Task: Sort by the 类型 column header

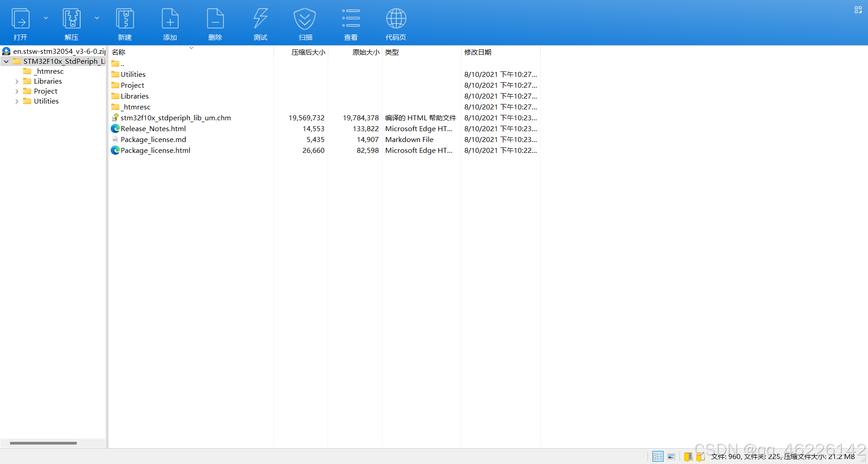Action: 392,52
